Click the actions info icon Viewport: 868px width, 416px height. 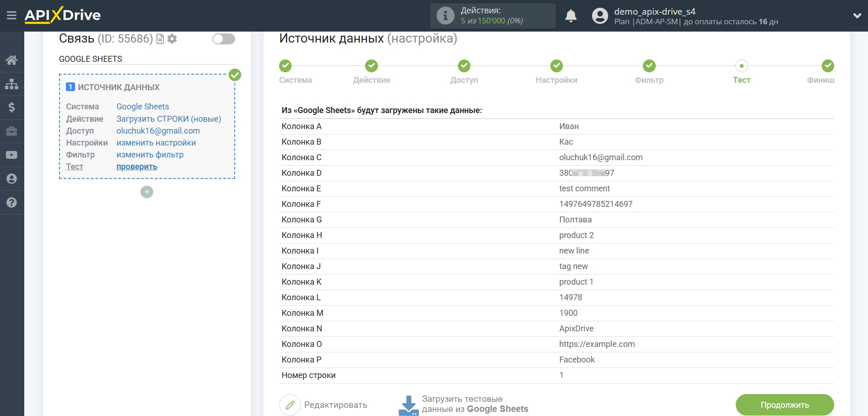(x=445, y=16)
